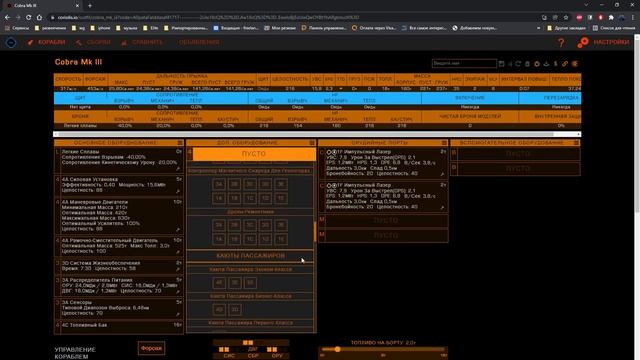
Task: Click wrench icon on 3D Система Жизнеобеспечения
Action: coord(178,269)
